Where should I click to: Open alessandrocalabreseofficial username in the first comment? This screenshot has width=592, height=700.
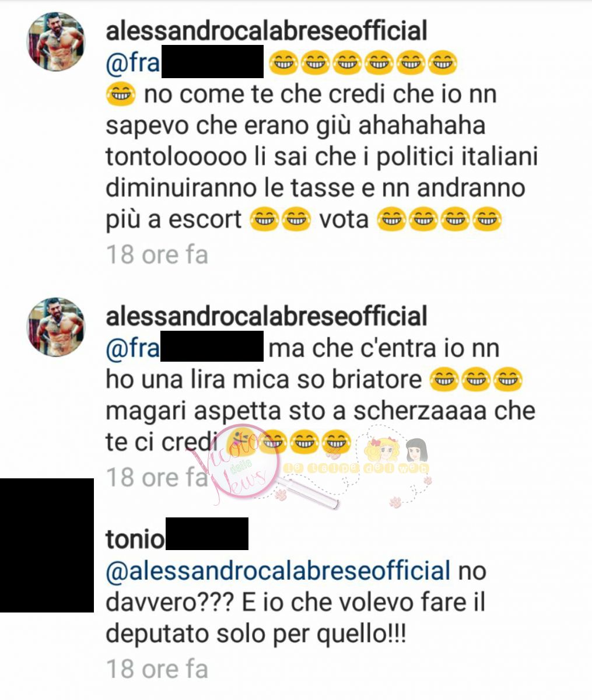point(267,31)
